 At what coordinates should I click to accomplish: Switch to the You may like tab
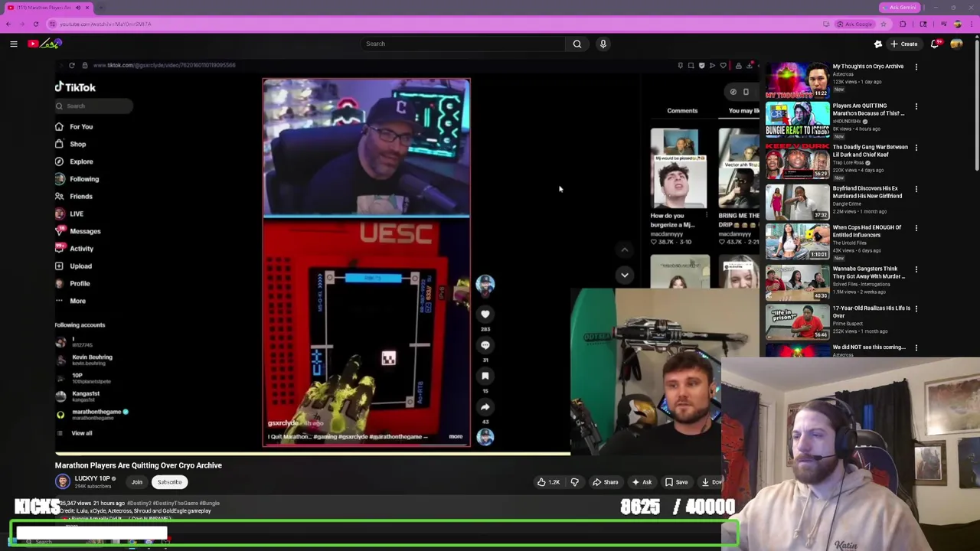click(x=743, y=111)
